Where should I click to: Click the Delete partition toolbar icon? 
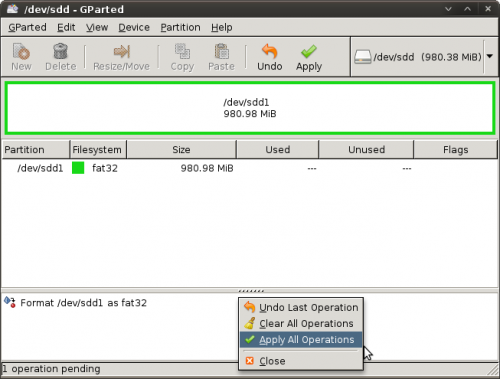(60, 51)
